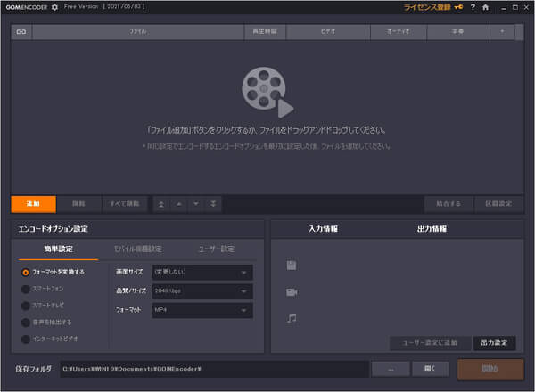This screenshot has height=392, width=535.
Task: Move selected file to the bottom
Action: (x=213, y=204)
